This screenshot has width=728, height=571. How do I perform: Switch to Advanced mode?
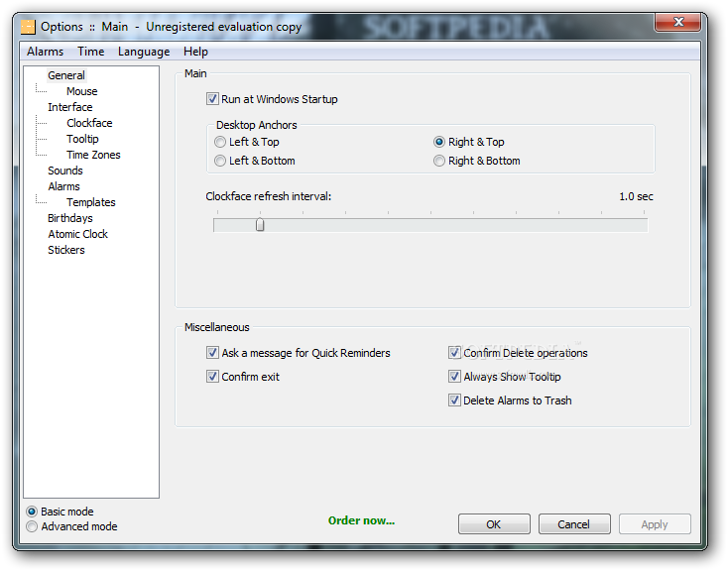click(x=32, y=526)
